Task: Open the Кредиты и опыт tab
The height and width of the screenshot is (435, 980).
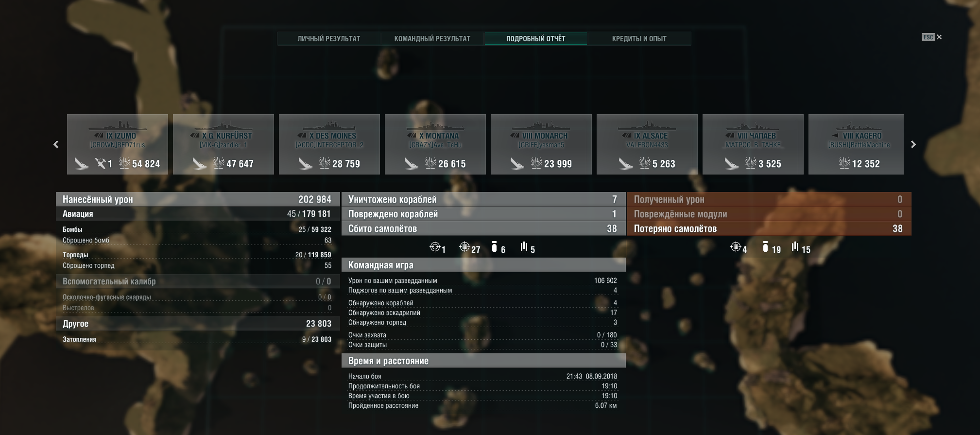Action: [x=639, y=38]
